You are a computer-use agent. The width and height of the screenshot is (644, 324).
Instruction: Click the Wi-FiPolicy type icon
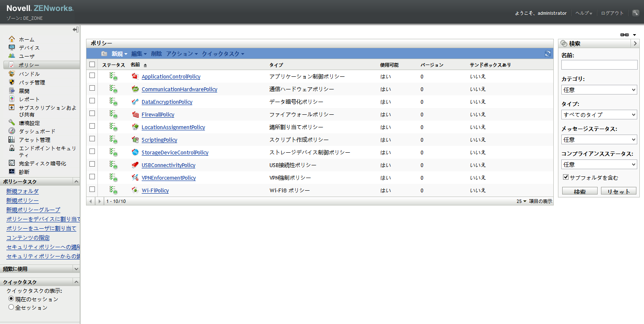coord(135,190)
